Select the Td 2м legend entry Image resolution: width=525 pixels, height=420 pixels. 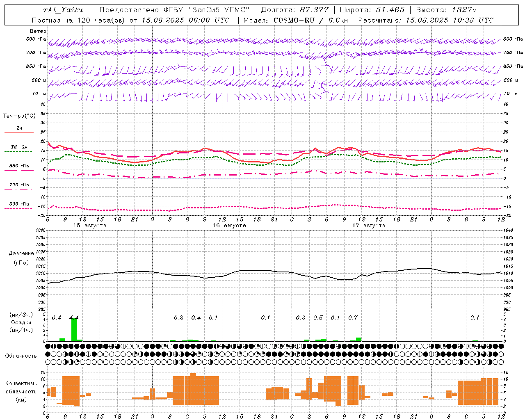[x=19, y=147]
